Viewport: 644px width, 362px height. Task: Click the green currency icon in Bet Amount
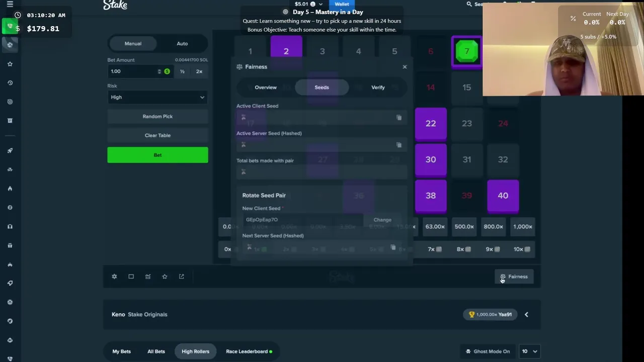tap(167, 71)
